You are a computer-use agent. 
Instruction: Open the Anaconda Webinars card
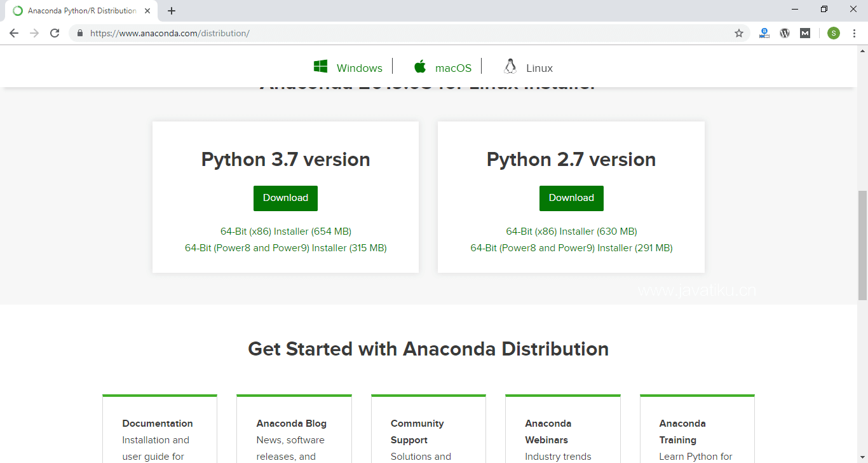[562, 429]
